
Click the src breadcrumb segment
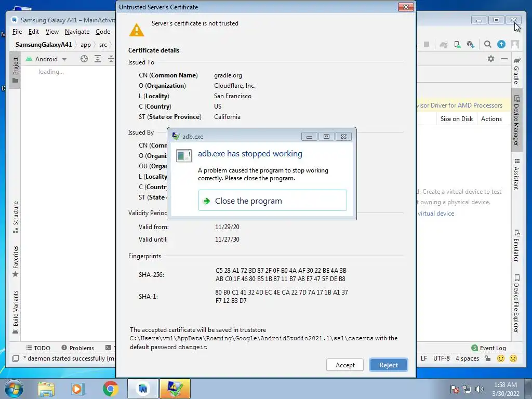click(103, 45)
